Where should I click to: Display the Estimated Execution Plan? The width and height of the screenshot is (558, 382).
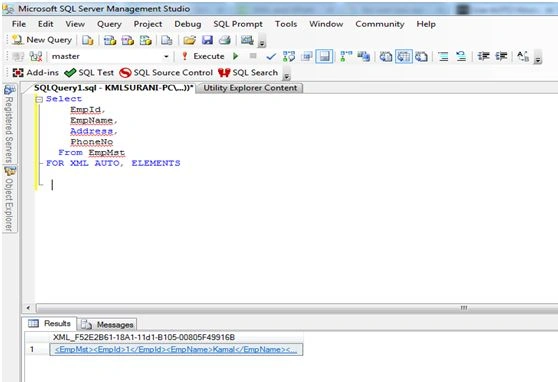[289, 56]
